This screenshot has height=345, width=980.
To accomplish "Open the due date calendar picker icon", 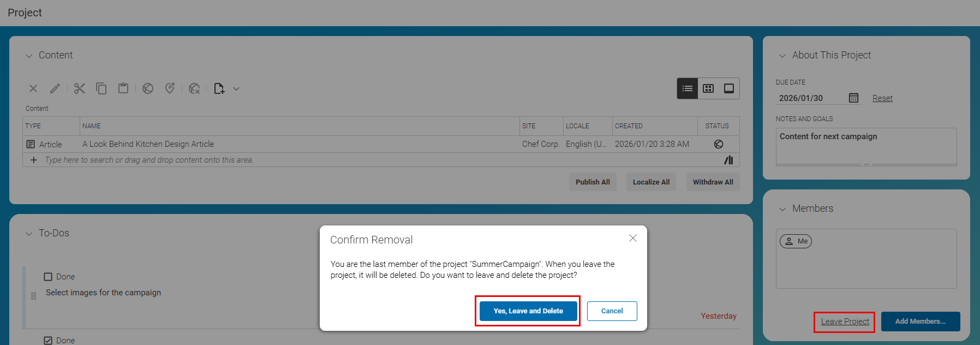I will [853, 98].
